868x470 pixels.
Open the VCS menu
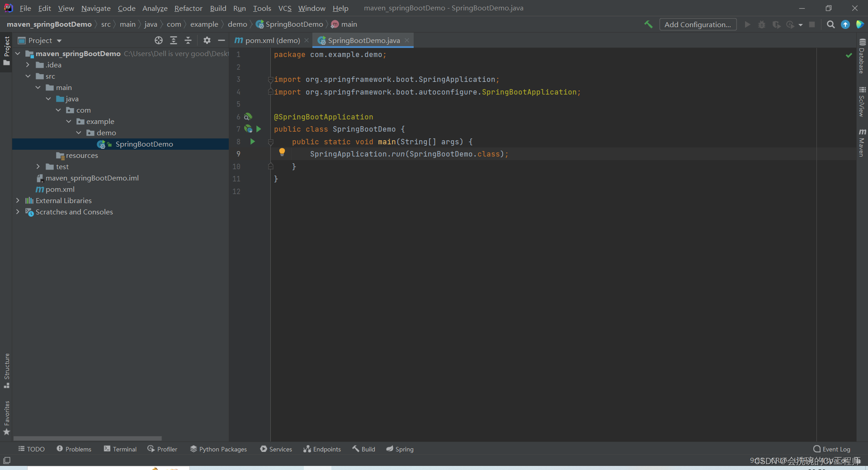click(285, 8)
